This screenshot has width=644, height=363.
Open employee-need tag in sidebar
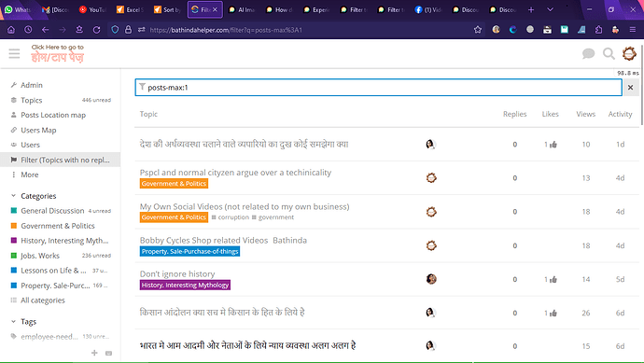(49, 336)
